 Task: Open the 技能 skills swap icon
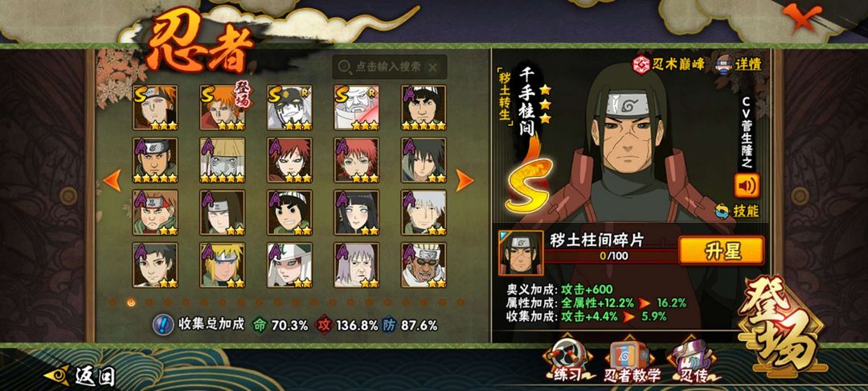coord(737,211)
